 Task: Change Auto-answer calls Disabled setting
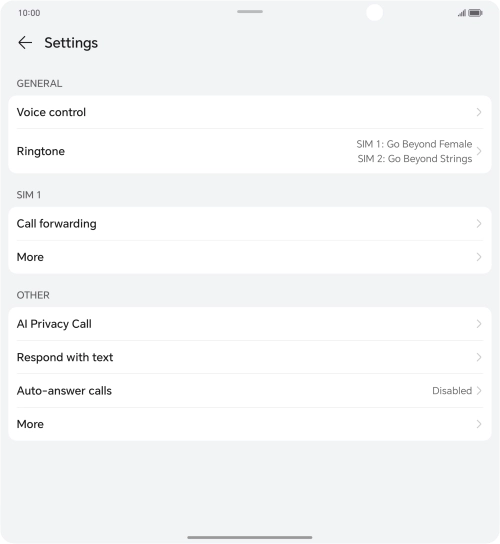tap(250, 391)
